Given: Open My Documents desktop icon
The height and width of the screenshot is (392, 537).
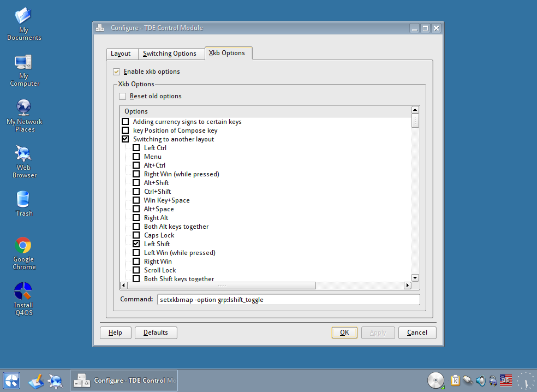Looking at the screenshot, I should pos(23,23).
